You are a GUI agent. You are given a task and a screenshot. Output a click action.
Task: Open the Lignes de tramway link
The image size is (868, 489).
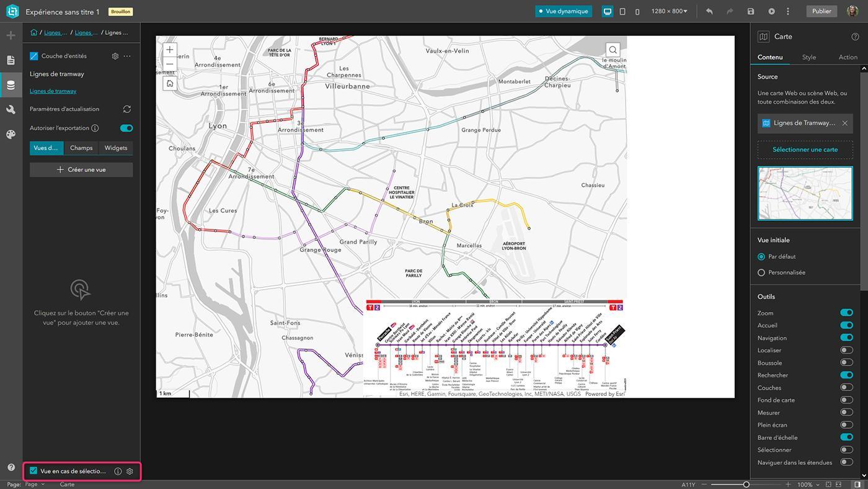click(53, 91)
